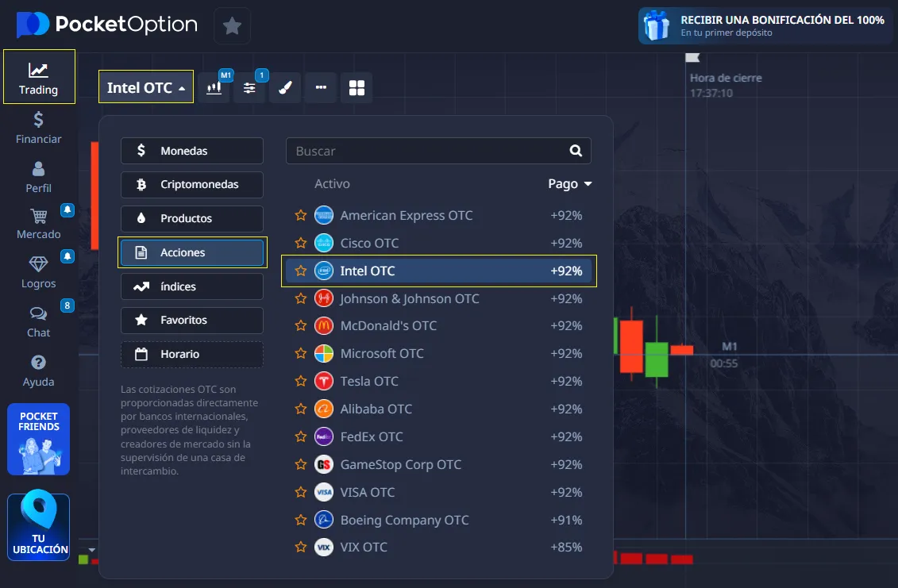Open the Trading section in sidebar
The width and height of the screenshot is (898, 588).
coord(39,77)
